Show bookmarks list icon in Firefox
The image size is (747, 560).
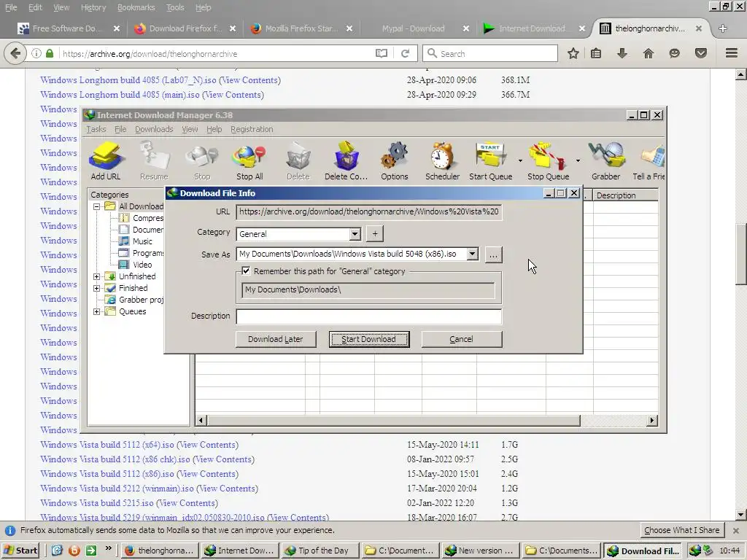pos(596,53)
